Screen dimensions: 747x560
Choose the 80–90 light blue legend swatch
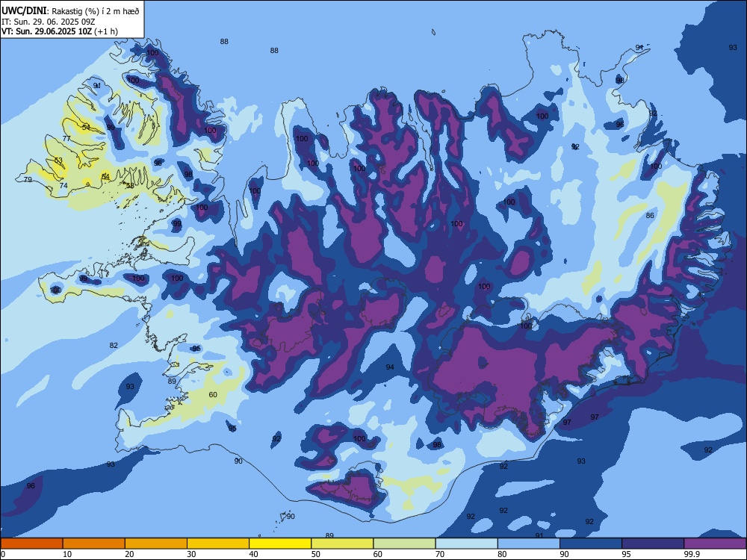(x=528, y=544)
